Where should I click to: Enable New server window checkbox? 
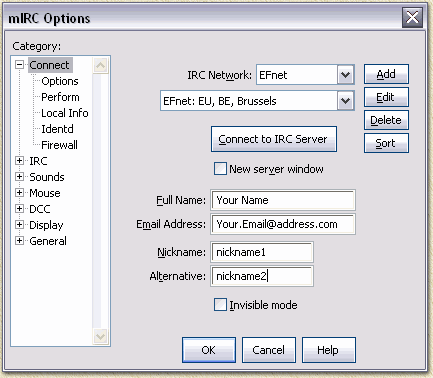coord(220,169)
